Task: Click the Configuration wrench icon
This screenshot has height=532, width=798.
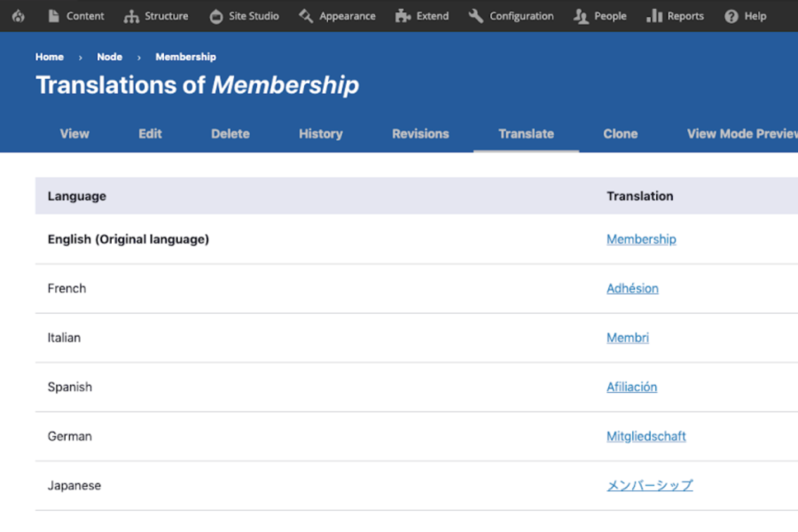Action: point(476,16)
